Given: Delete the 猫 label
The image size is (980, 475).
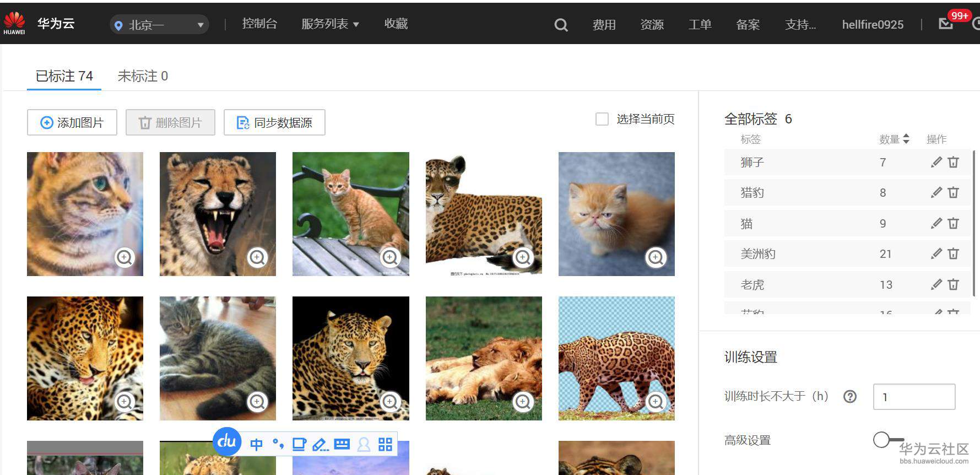Looking at the screenshot, I should click(954, 223).
